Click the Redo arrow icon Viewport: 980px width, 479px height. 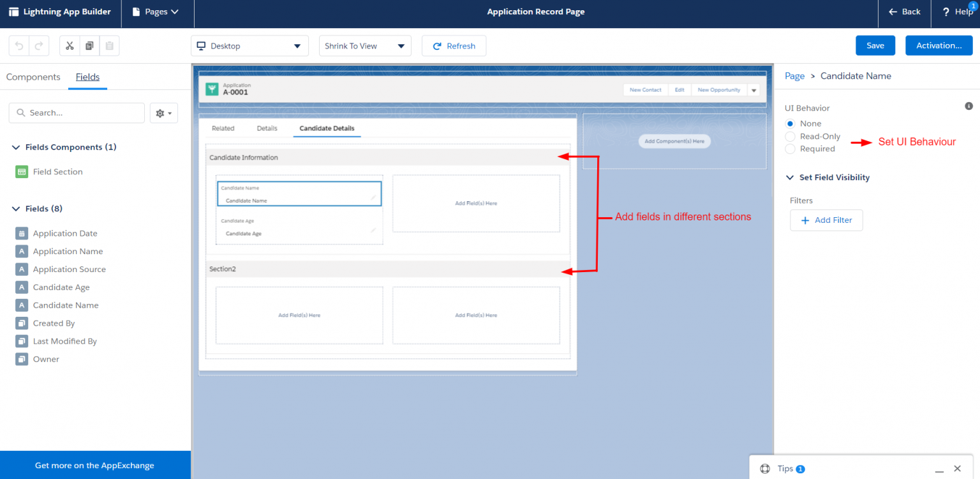coord(39,46)
